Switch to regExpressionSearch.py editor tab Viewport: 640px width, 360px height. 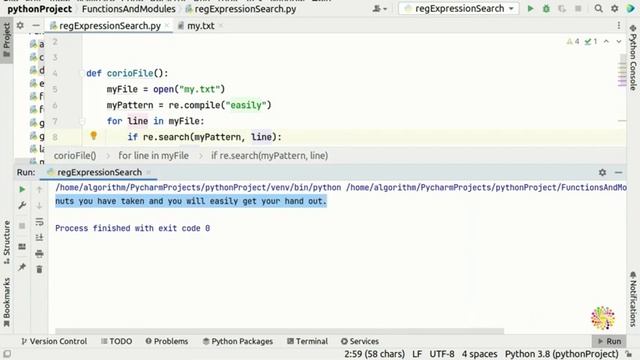(109, 26)
